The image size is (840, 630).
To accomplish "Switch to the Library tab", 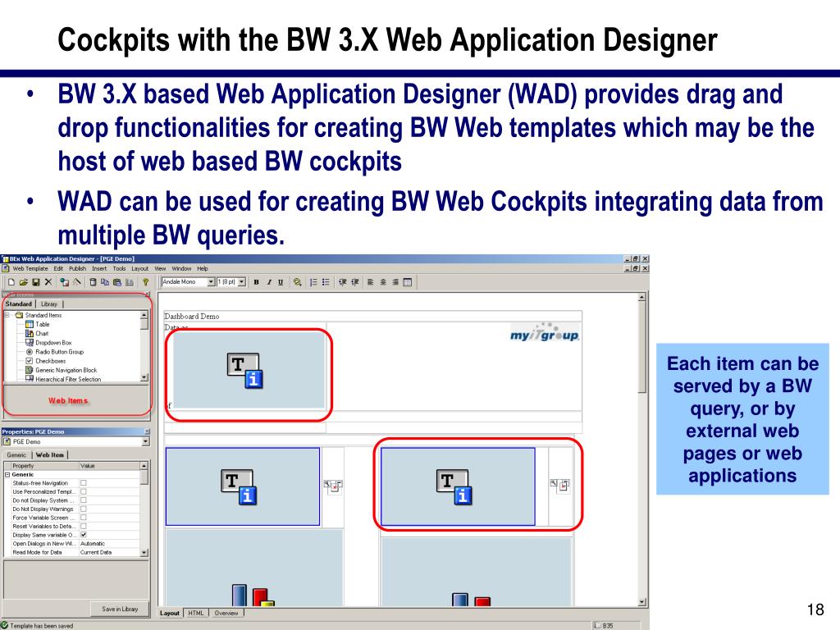I will pyautogui.click(x=48, y=304).
